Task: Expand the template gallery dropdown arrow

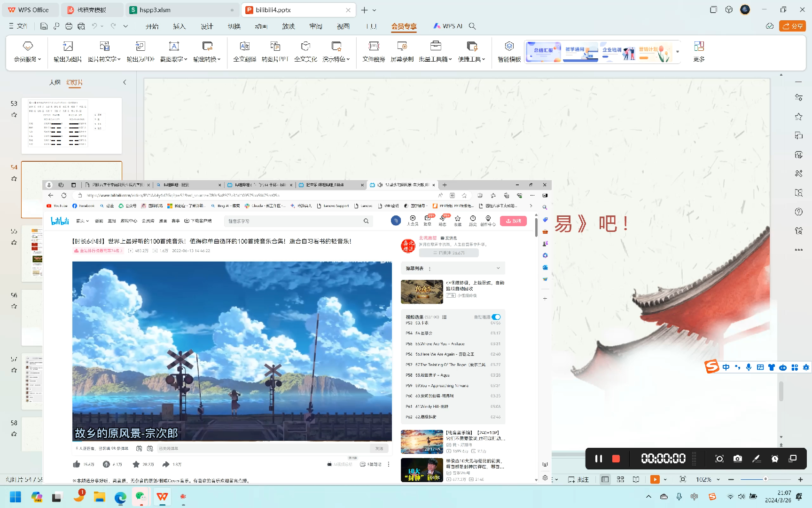Action: click(678, 52)
